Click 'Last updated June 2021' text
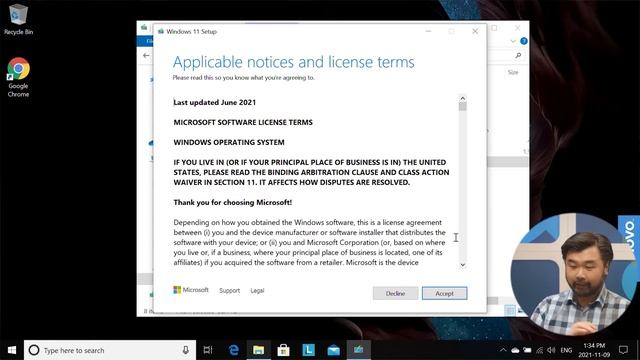Image resolution: width=640 pixels, height=360 pixels. [215, 102]
